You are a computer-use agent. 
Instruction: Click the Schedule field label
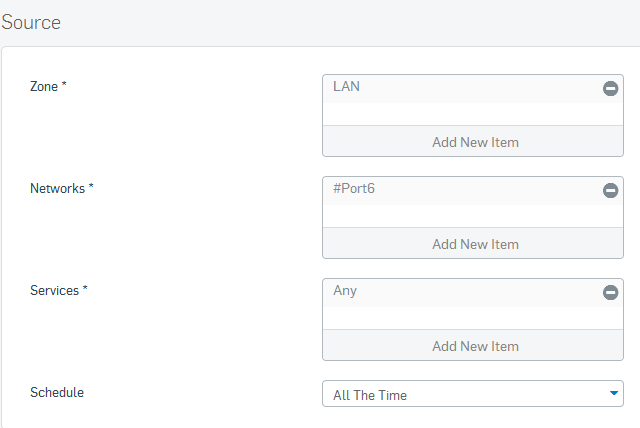[57, 393]
